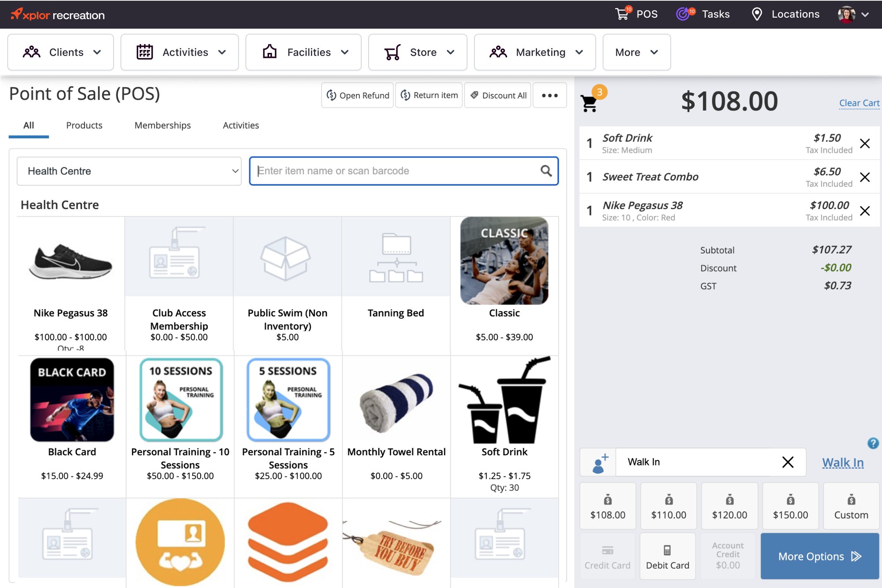The image size is (882, 588).
Task: Click the Return item button
Action: point(429,95)
